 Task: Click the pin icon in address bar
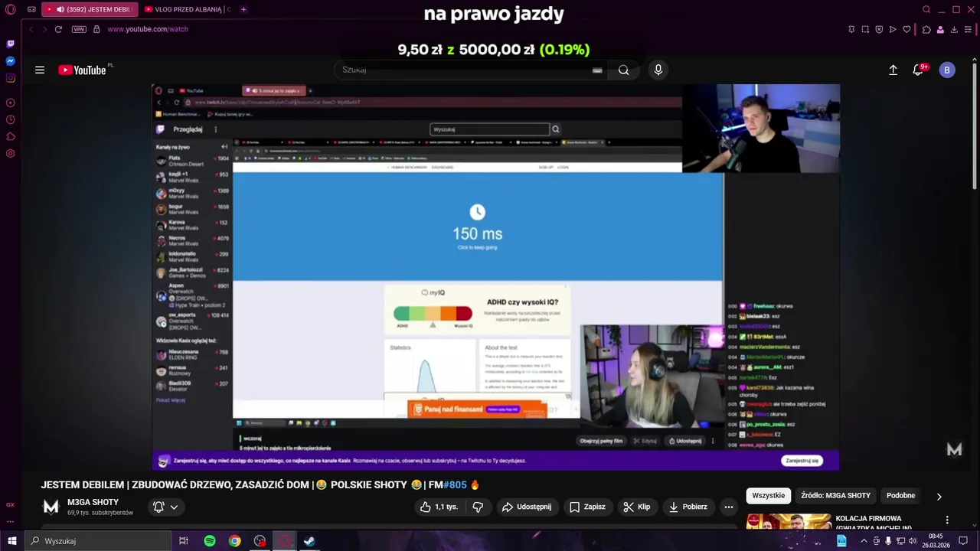(x=851, y=29)
